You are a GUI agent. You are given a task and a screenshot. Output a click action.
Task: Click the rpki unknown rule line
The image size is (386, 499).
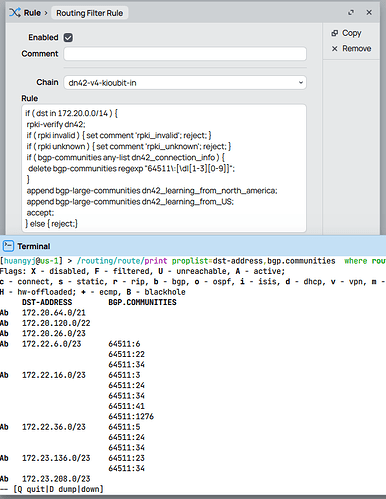point(129,146)
